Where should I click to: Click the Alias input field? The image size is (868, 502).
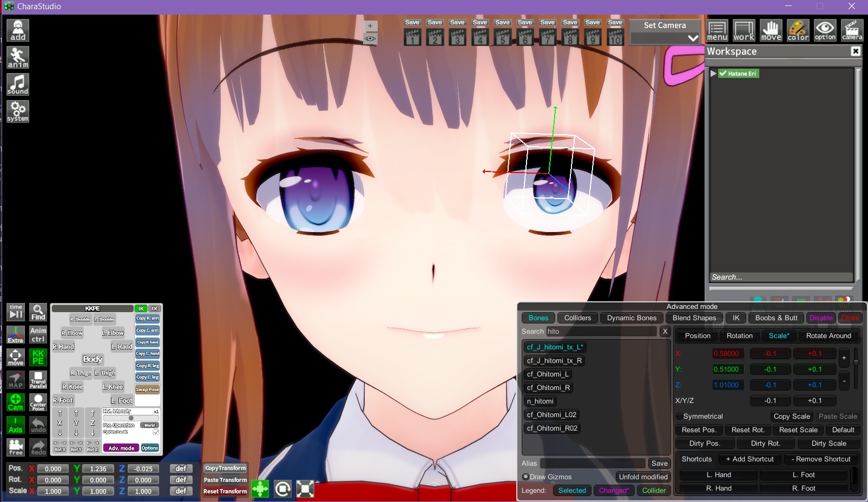[593, 464]
